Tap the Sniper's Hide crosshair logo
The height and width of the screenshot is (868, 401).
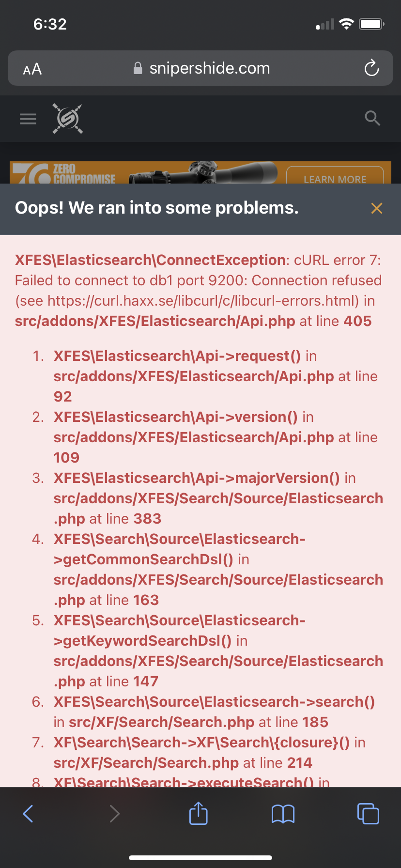[68, 119]
